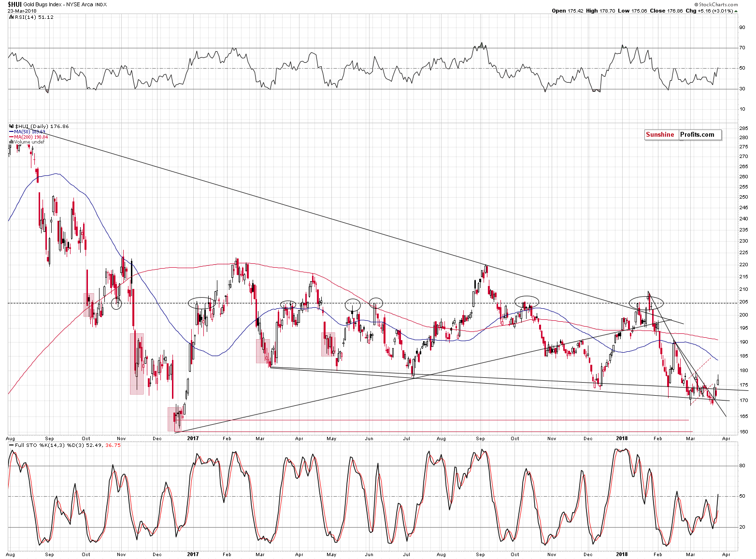Click the $HUI ticker symbol in the title
This screenshot has height=559, width=756.
(14, 4)
